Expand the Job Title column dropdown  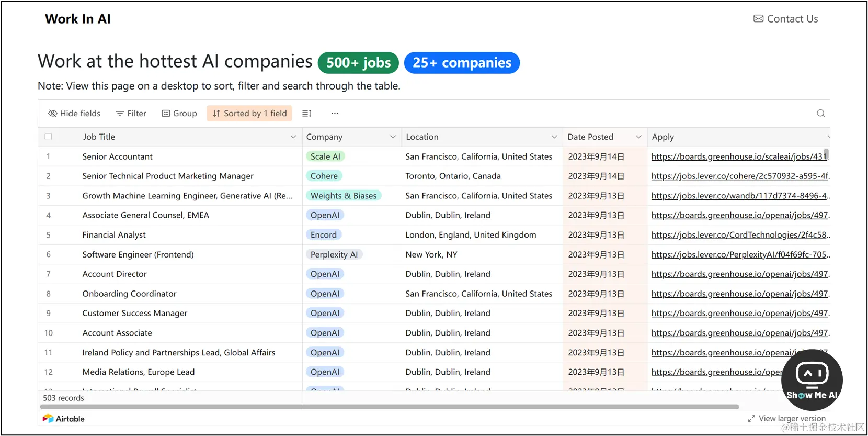293,137
